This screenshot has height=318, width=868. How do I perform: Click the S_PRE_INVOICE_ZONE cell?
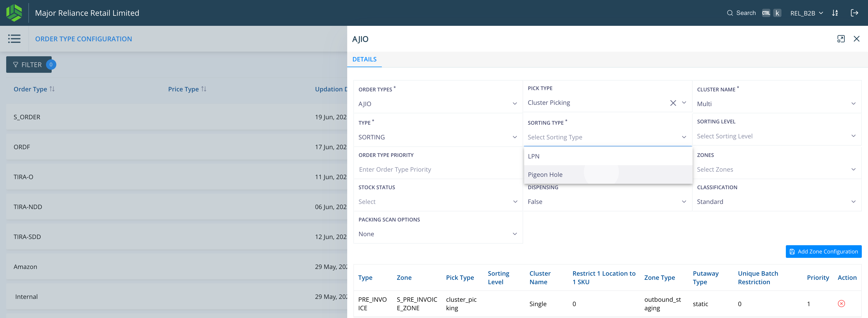(417, 304)
